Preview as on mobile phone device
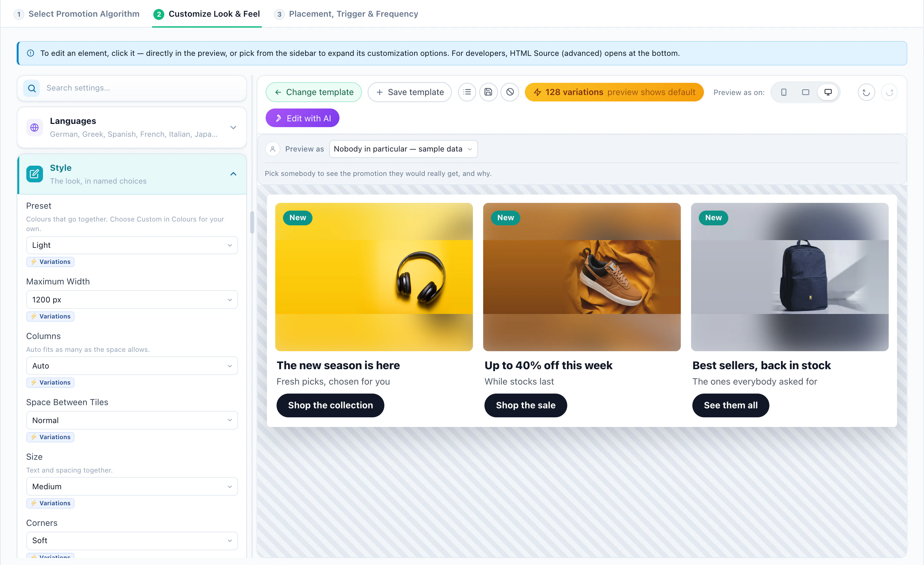This screenshot has width=924, height=565. coord(784,92)
